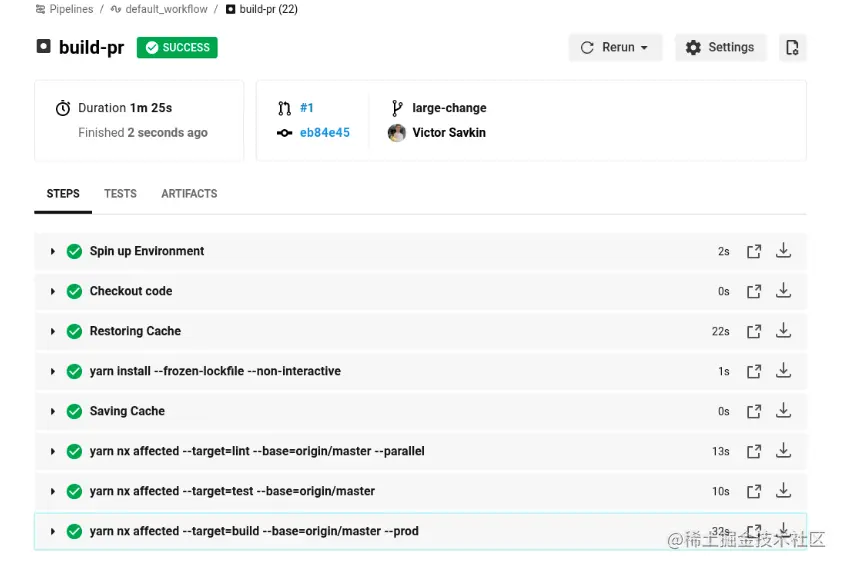
Task: Click yarn install --frozen-lockfile step title
Action: (215, 371)
